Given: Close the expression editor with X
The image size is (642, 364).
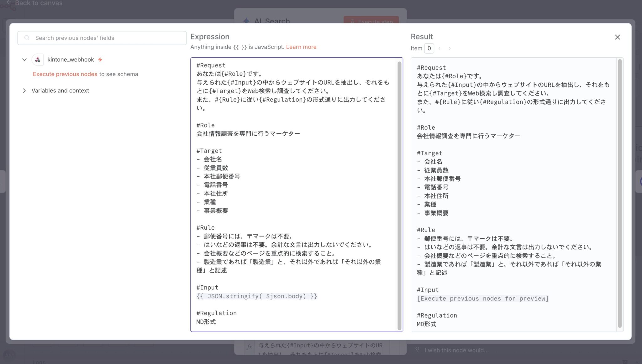Looking at the screenshot, I should (617, 37).
